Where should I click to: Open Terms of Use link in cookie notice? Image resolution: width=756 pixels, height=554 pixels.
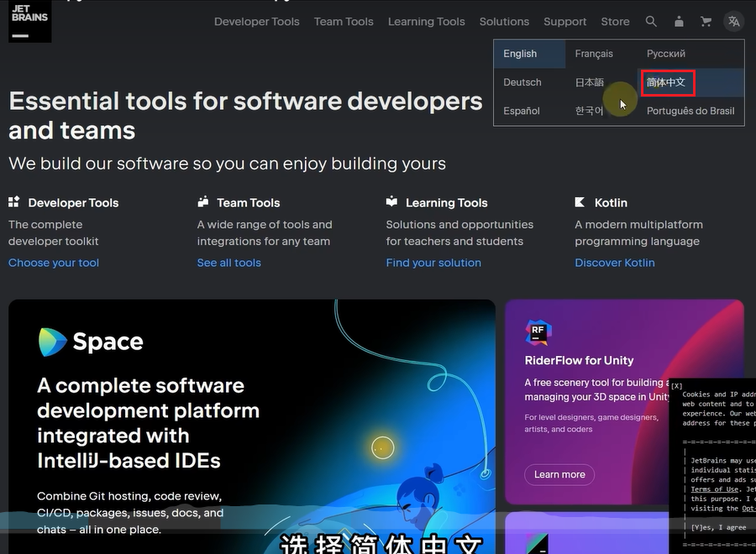715,489
